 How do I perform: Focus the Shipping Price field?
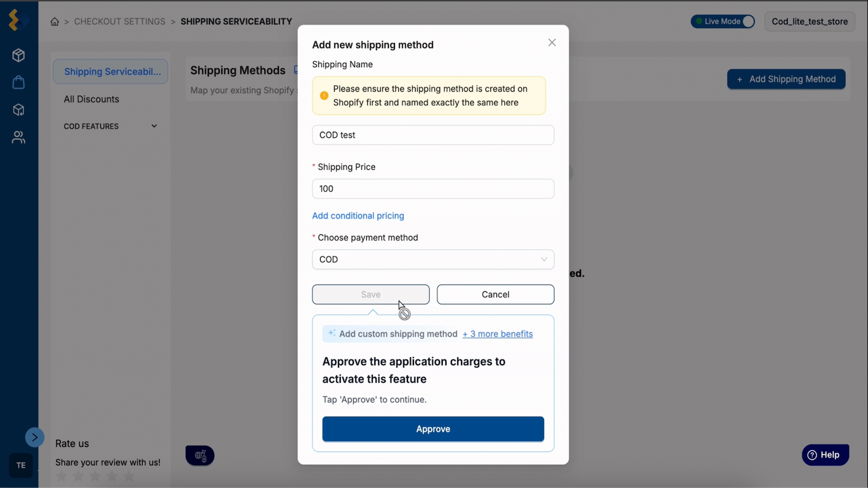tap(433, 189)
